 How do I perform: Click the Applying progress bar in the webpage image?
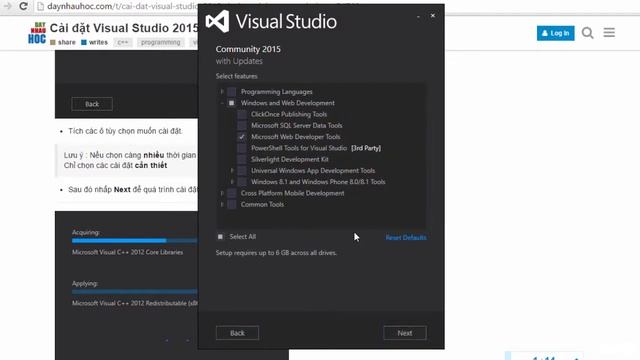click(135, 292)
